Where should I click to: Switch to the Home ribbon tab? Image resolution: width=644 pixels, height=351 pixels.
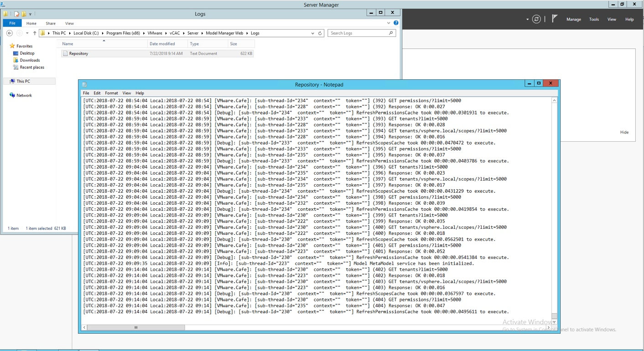point(31,23)
